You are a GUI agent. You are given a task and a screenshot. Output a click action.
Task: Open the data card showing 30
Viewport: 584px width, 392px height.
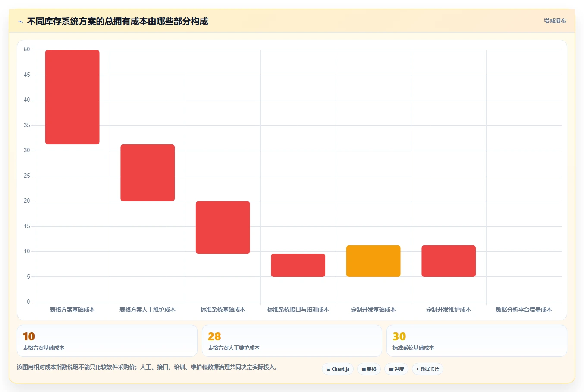point(477,341)
